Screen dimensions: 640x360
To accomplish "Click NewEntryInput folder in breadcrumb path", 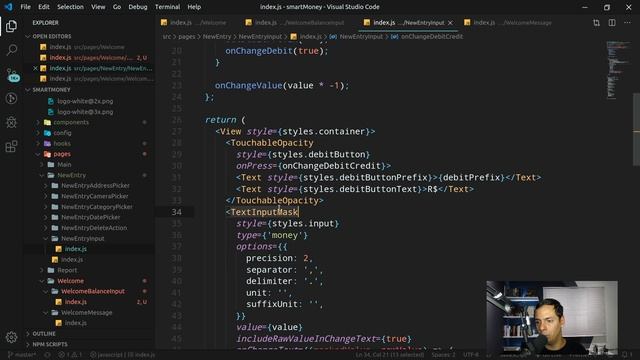I will (260, 36).
